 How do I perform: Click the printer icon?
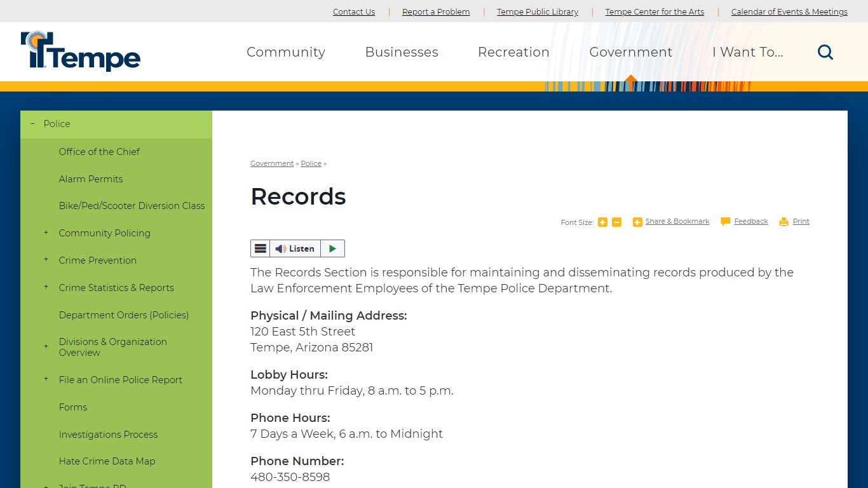point(784,222)
